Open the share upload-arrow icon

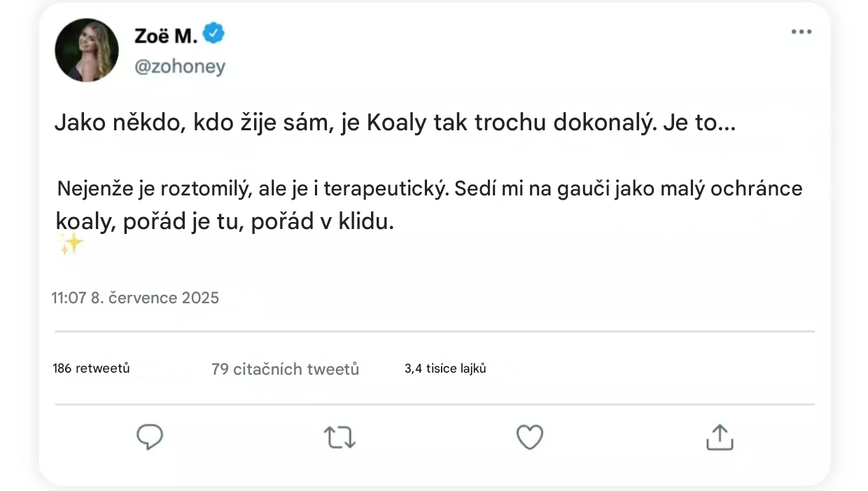click(719, 437)
